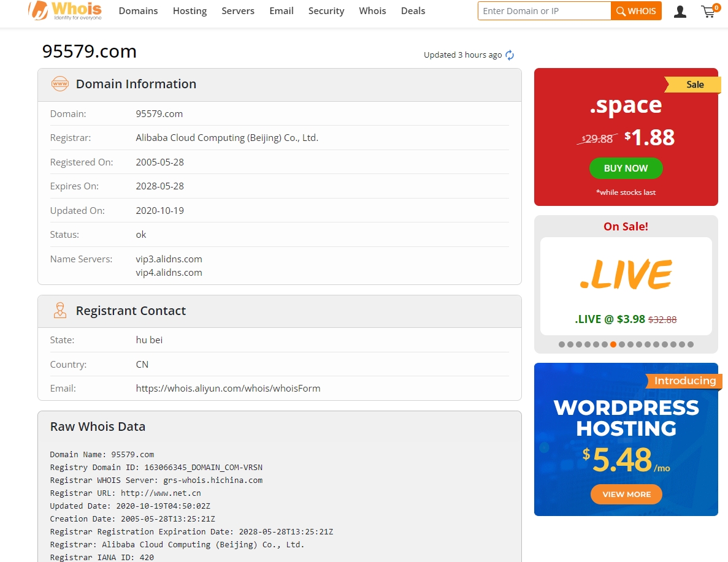Select the first carousel dot indicator

tap(562, 344)
